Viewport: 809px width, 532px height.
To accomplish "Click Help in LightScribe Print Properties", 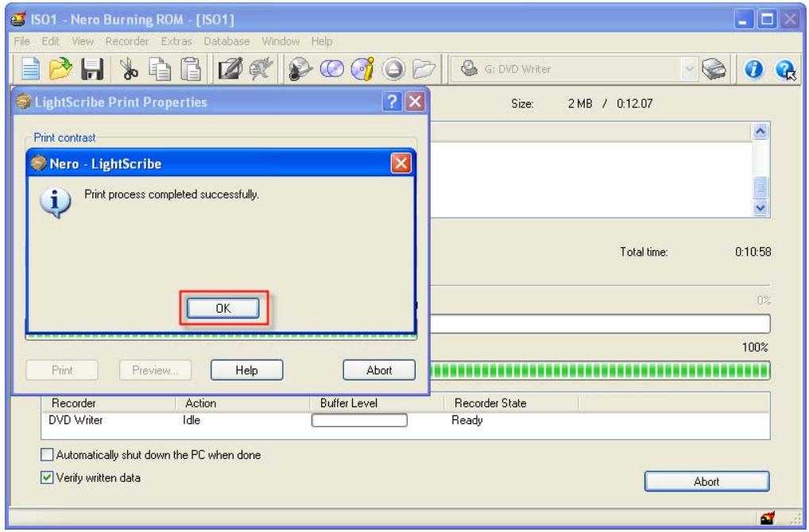I will pyautogui.click(x=246, y=370).
